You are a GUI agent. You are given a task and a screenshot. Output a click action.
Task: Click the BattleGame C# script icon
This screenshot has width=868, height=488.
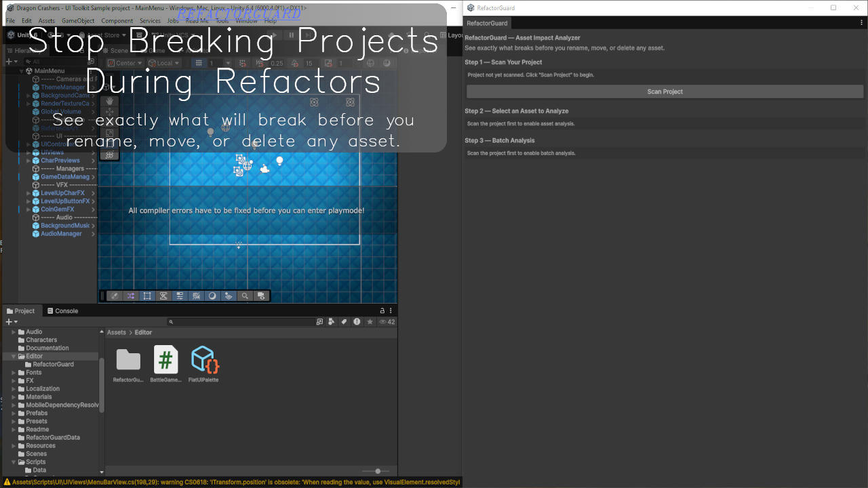(x=166, y=359)
